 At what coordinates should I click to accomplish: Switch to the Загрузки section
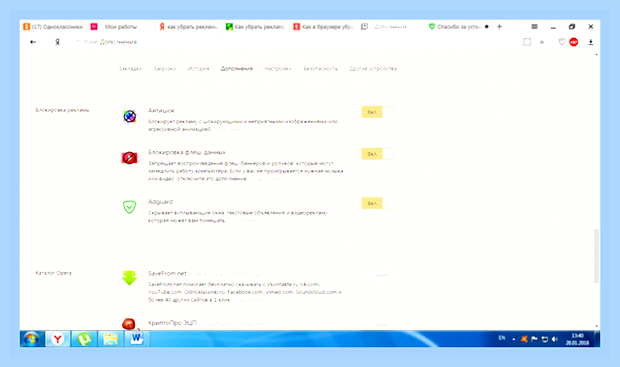pos(165,69)
